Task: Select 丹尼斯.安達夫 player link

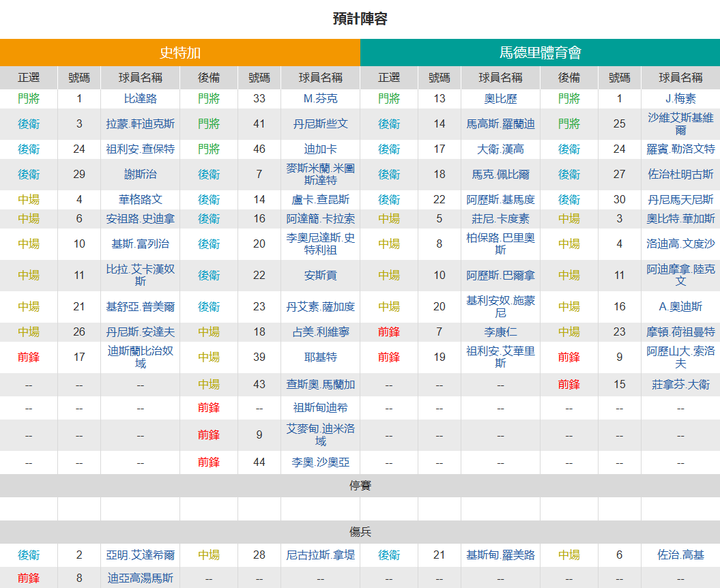Action: pyautogui.click(x=141, y=332)
